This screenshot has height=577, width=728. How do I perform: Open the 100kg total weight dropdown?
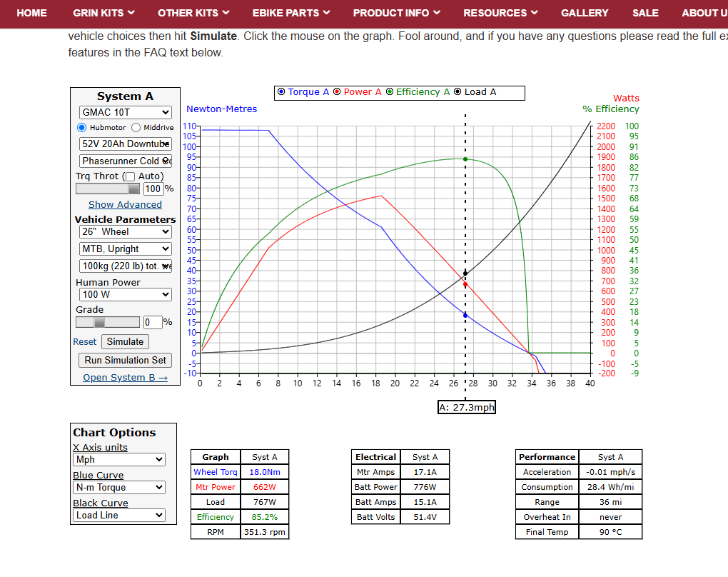coord(126,266)
